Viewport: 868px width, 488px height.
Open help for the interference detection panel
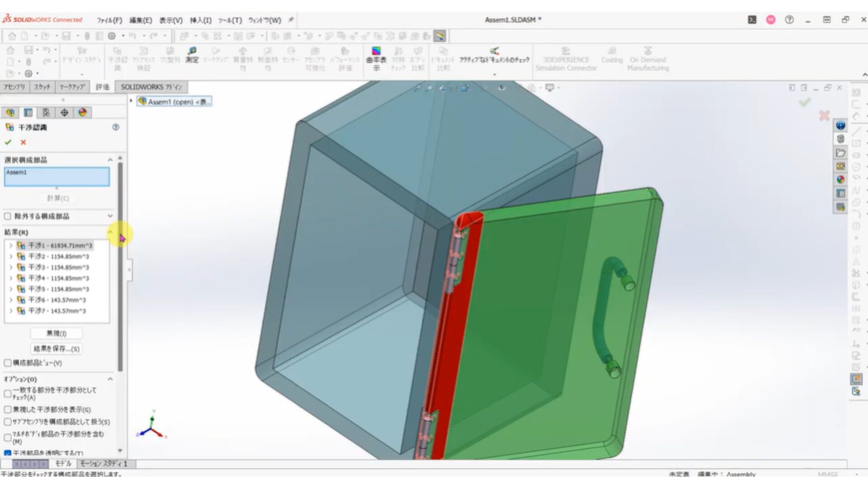pyautogui.click(x=116, y=127)
